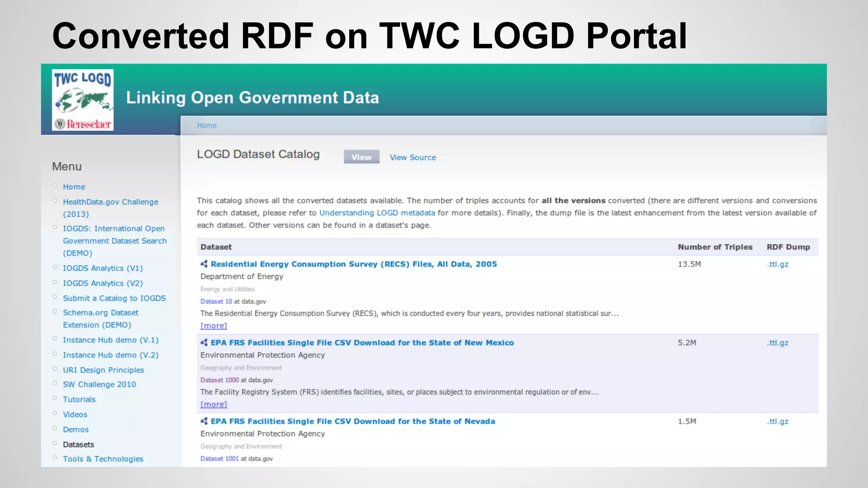Open Schema.org Dataset Extension (DEMO)
Image resolution: width=868 pixels, height=488 pixels.
(x=101, y=319)
